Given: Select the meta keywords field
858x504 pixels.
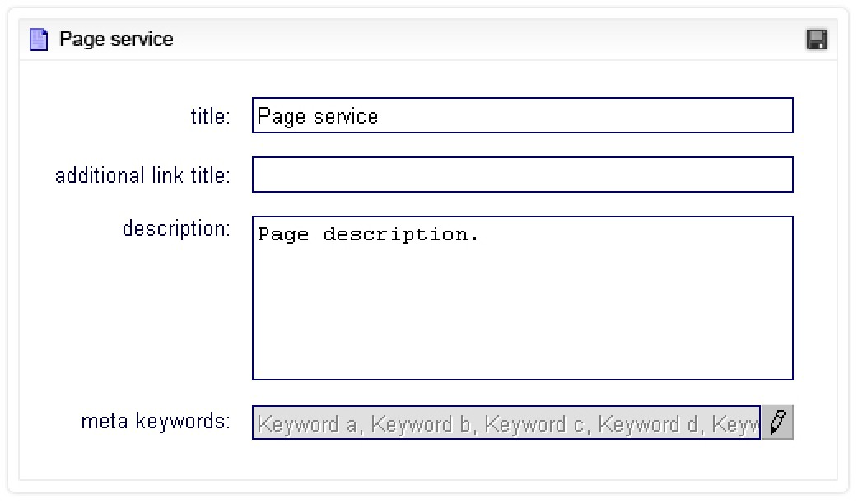Looking at the screenshot, I should (506, 423).
